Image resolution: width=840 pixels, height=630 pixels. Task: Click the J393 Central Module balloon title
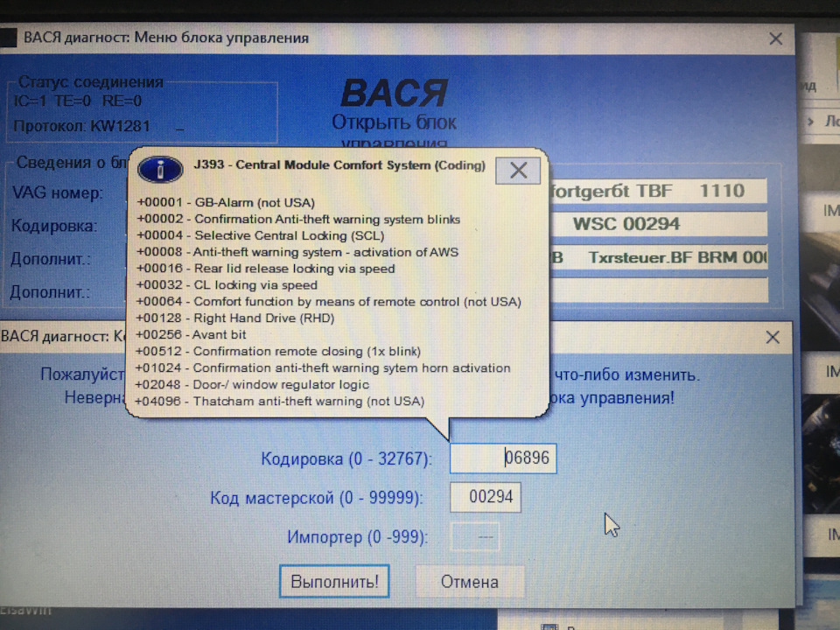339,165
